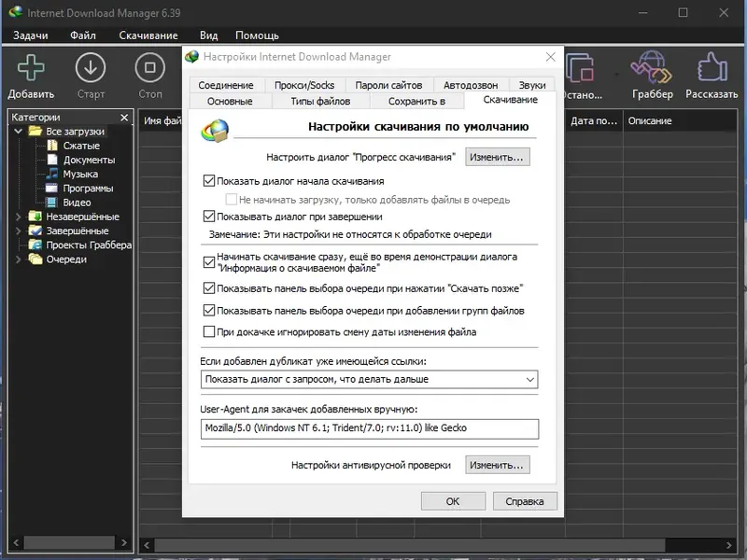Click the OK button
This screenshot has width=747, height=560.
point(453,501)
